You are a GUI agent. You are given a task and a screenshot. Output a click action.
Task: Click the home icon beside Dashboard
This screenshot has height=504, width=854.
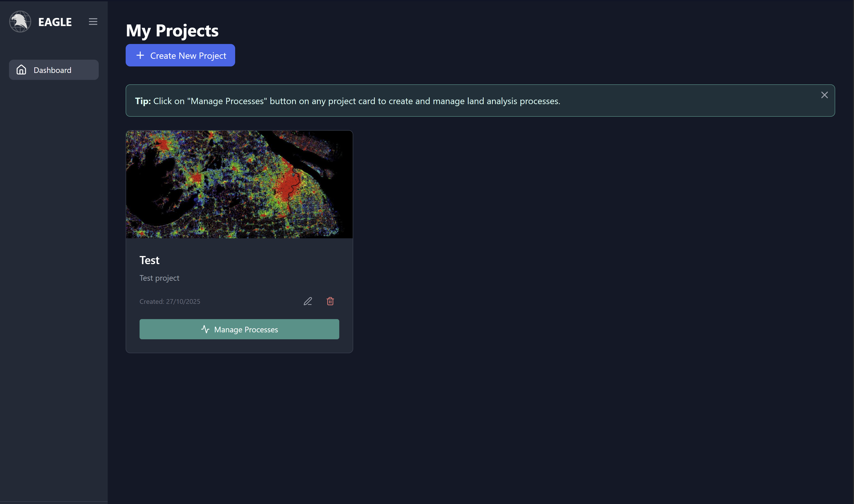[21, 70]
